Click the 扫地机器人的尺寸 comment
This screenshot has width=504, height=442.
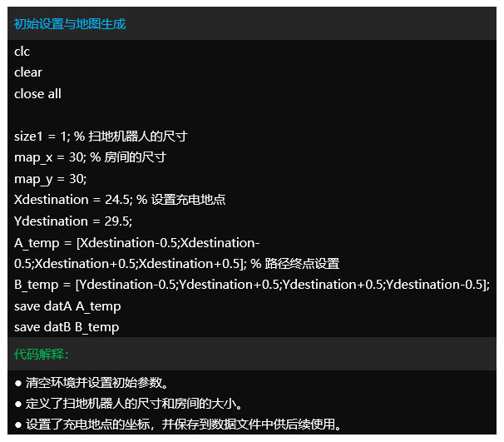pyautogui.click(x=142, y=137)
